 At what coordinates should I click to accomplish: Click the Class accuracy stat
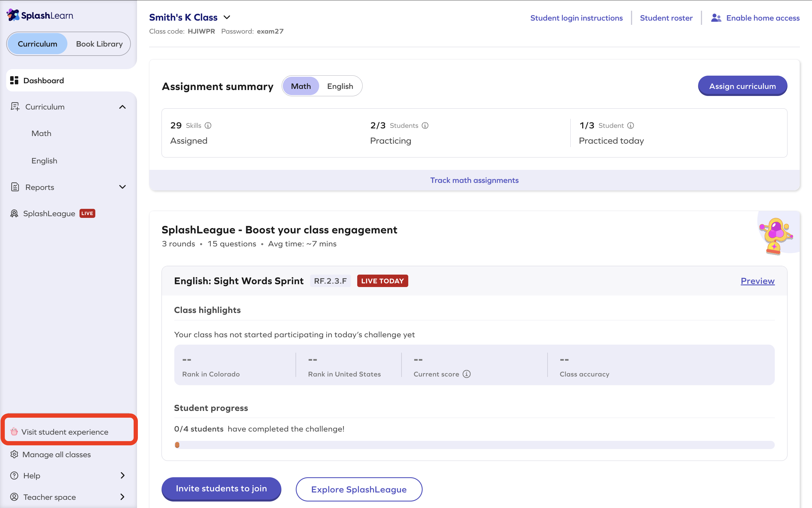pyautogui.click(x=584, y=367)
